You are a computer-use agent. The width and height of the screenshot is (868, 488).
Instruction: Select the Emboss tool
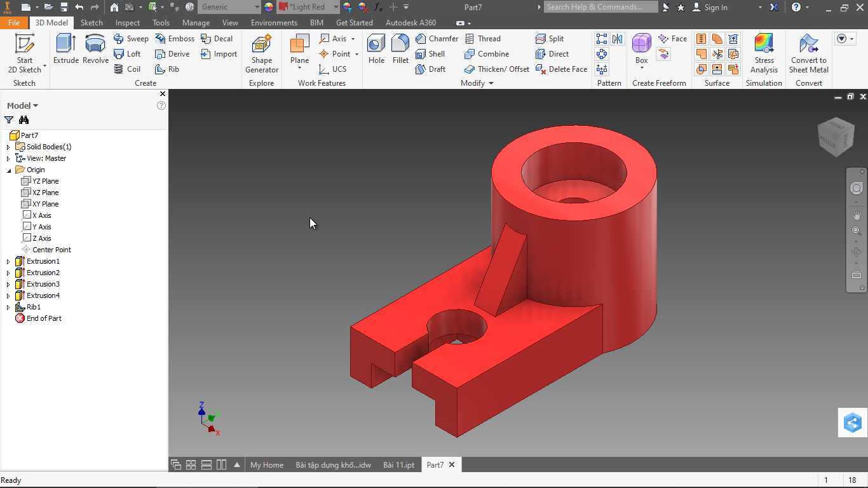(x=175, y=39)
